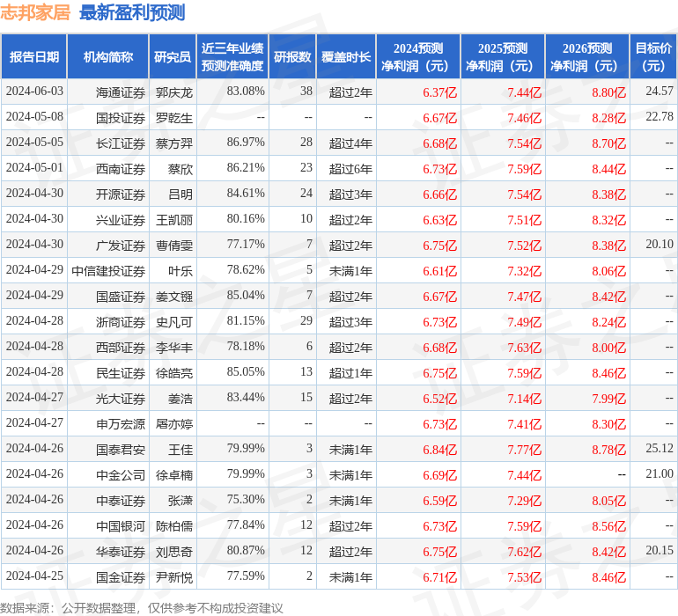Click the 2026预测净利润 column header
The image size is (678, 616).
(587, 56)
